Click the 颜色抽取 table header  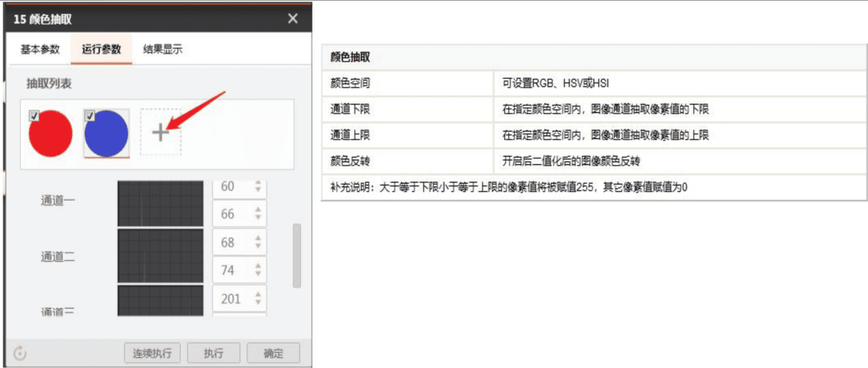tap(594, 57)
